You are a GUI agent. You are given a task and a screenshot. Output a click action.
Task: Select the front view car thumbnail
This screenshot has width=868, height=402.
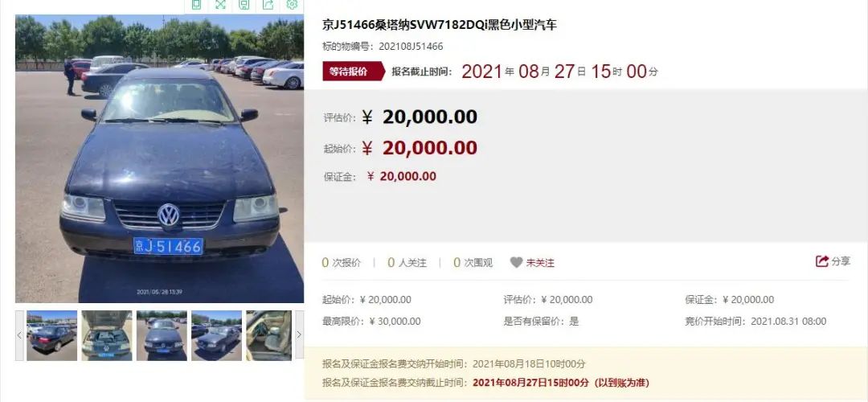pyautogui.click(x=162, y=335)
